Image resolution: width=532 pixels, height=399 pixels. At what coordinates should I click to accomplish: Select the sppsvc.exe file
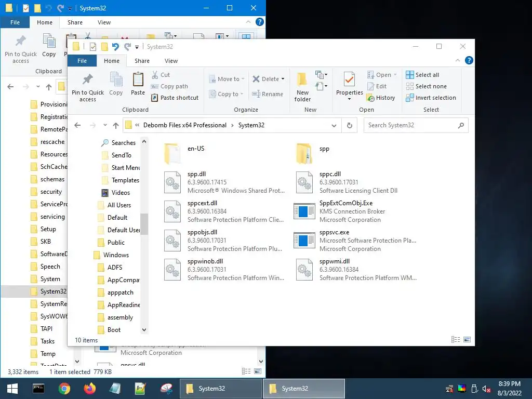tap(355, 241)
